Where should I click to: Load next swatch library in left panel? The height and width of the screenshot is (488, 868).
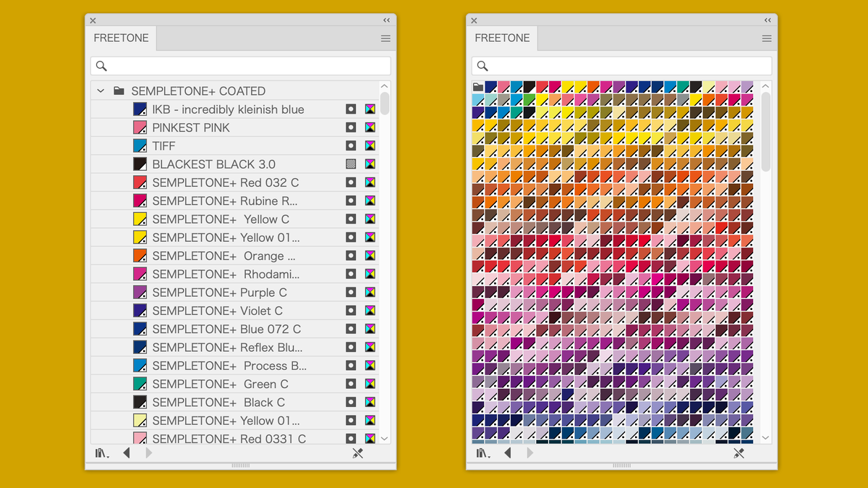pyautogui.click(x=148, y=453)
